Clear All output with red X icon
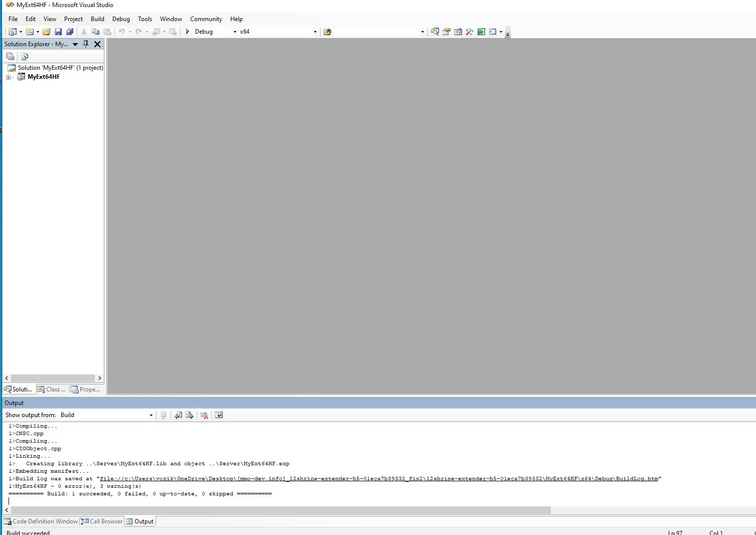The image size is (756, 535). coord(204,415)
